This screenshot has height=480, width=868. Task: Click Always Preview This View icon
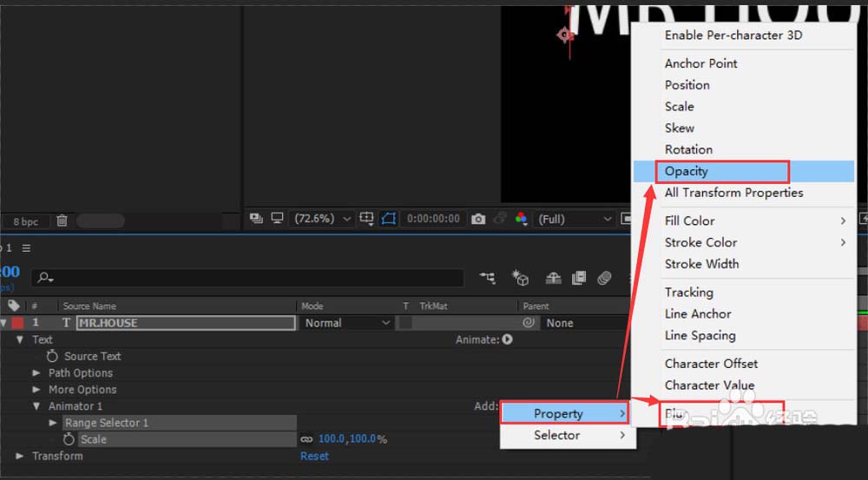tap(256, 218)
